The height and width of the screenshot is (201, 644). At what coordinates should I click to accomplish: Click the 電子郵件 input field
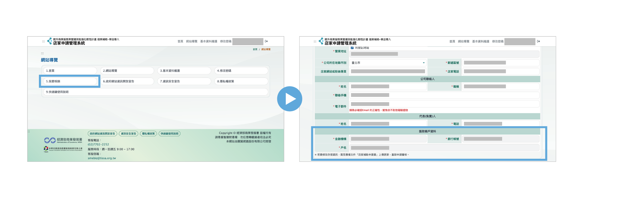click(x=444, y=104)
